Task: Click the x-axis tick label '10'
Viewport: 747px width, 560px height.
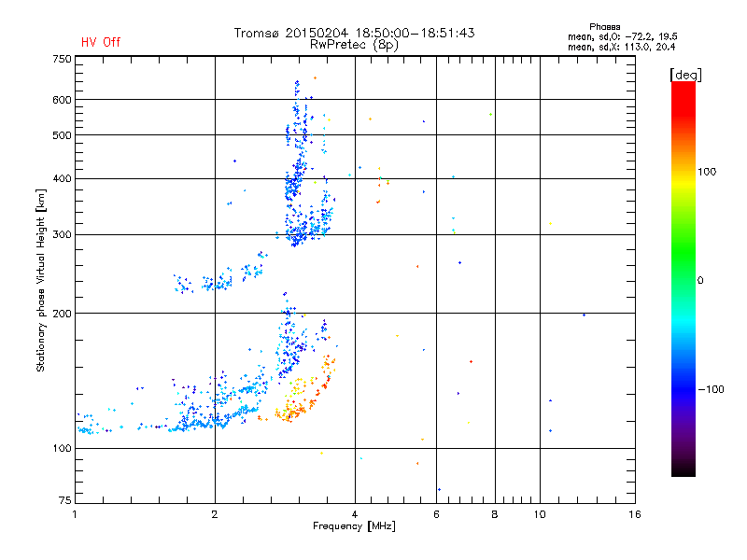Action: click(540, 514)
